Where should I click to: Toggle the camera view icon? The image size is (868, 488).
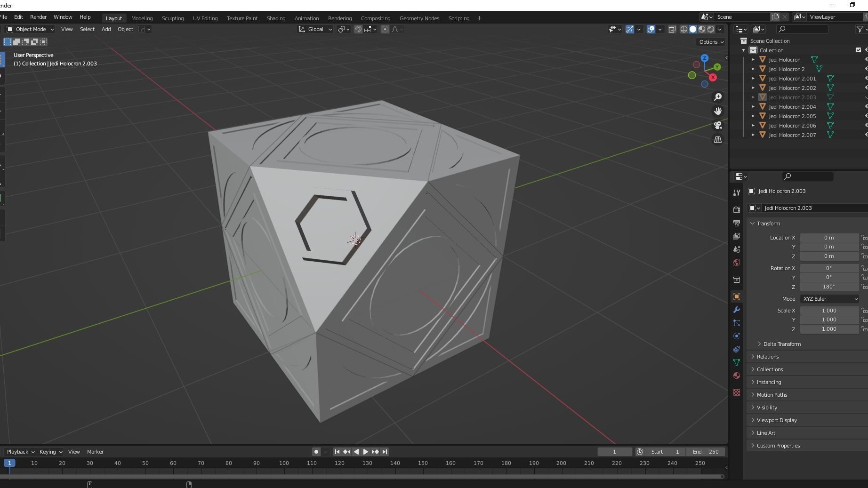tap(718, 125)
